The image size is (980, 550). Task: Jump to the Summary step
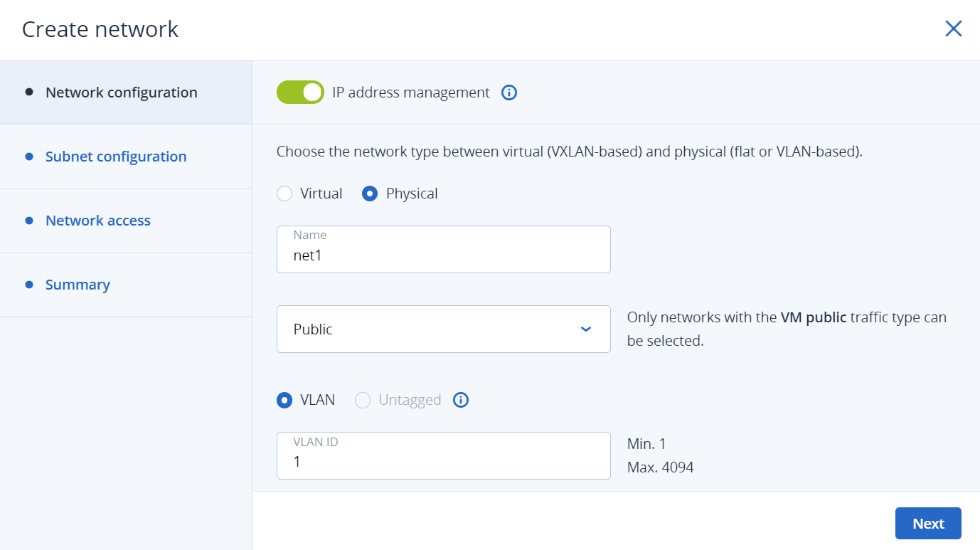point(78,285)
